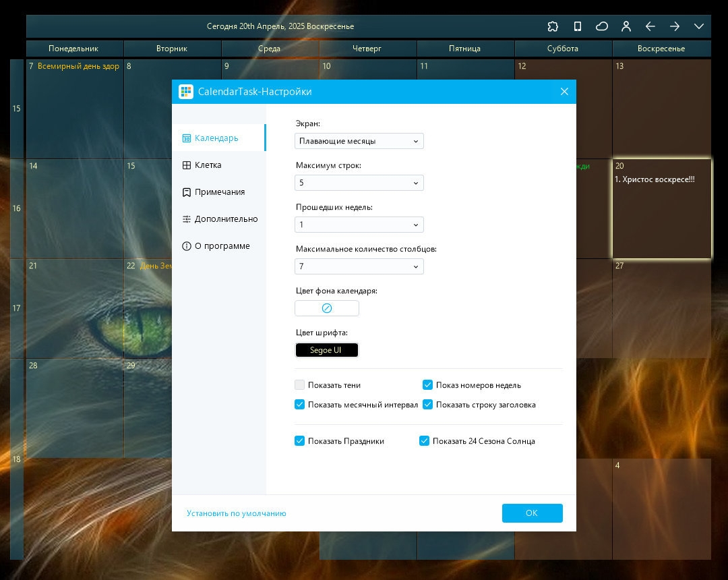
Task: Go to next month with right arrow
Action: click(675, 26)
